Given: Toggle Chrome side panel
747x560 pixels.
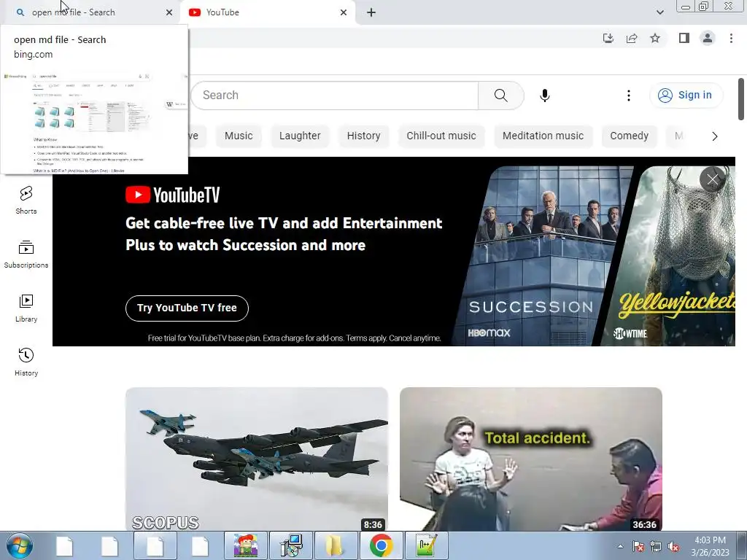Looking at the screenshot, I should click(684, 38).
